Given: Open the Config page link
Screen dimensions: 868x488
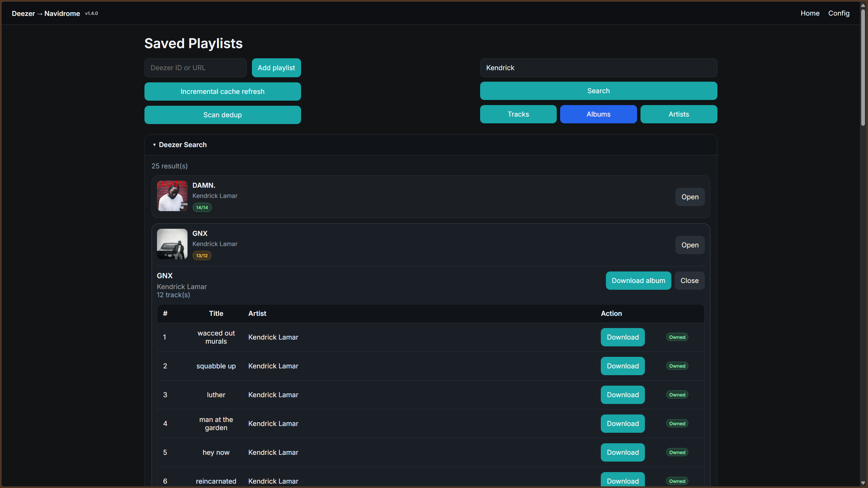Looking at the screenshot, I should (x=839, y=13).
